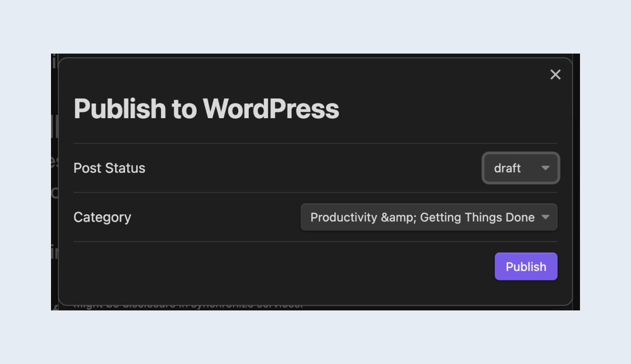Publish the post to WordPress
The image size is (631, 364).
[x=526, y=266]
